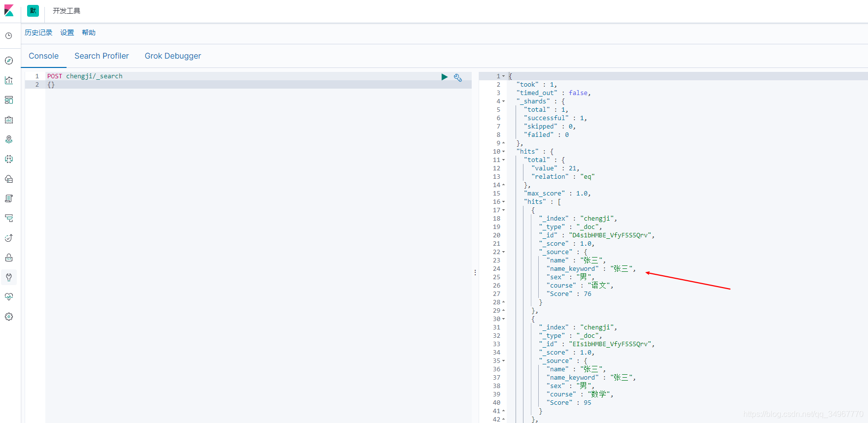The width and height of the screenshot is (868, 423).
Task: Open Machine Learning icon in sidebar
Action: [9, 159]
